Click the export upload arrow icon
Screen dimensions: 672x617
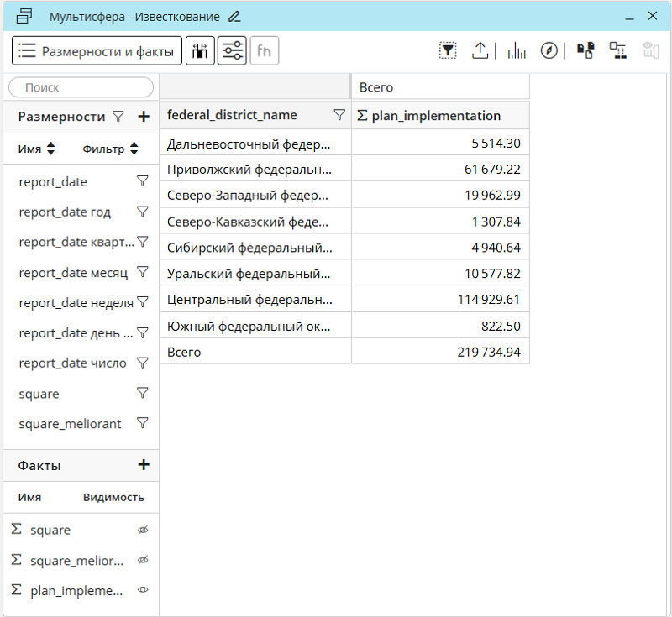[x=480, y=51]
